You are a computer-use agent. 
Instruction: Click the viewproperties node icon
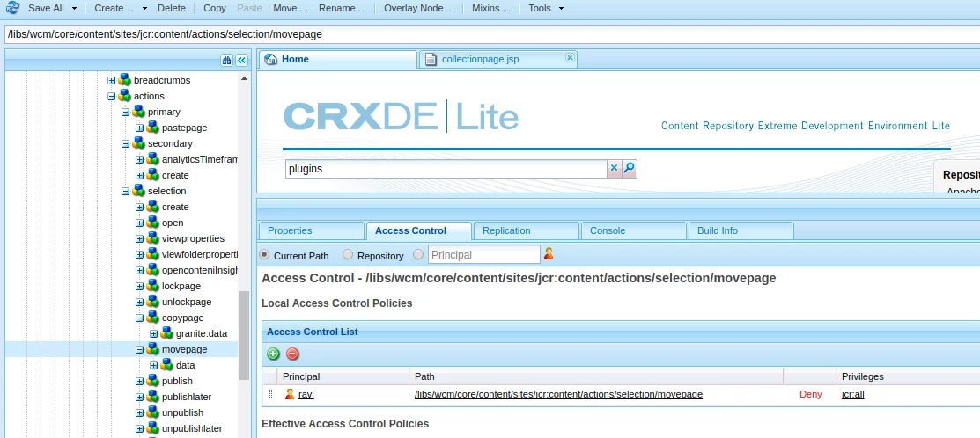[152, 238]
